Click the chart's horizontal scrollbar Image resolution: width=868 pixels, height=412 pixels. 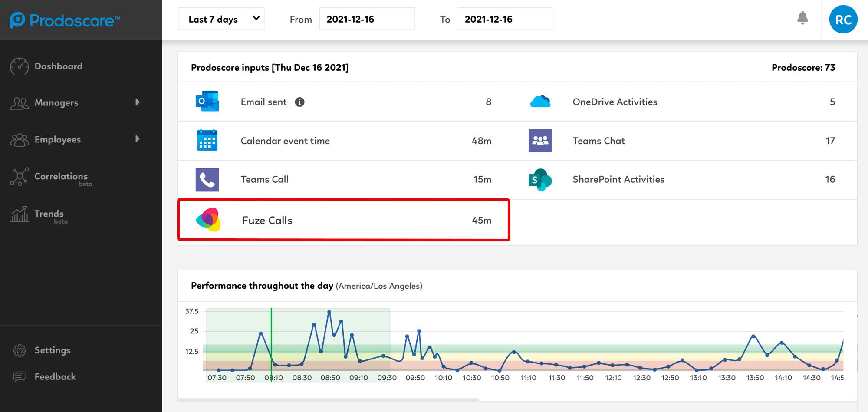pyautogui.click(x=328, y=399)
